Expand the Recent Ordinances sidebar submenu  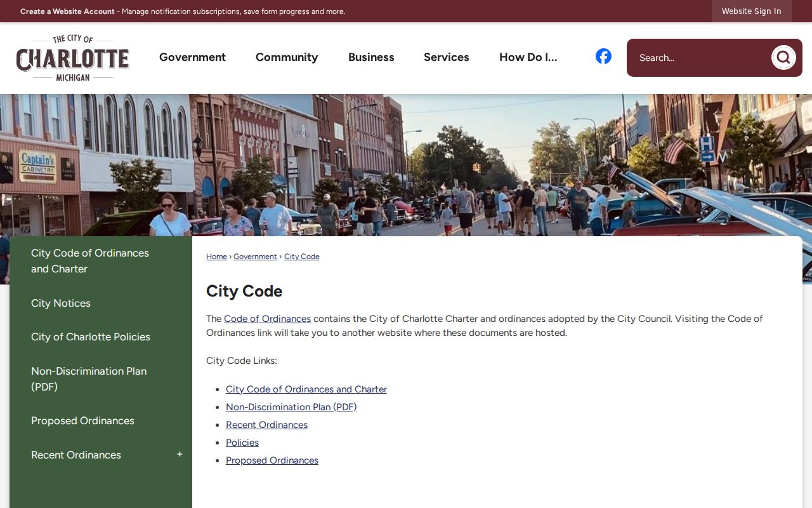point(180,455)
